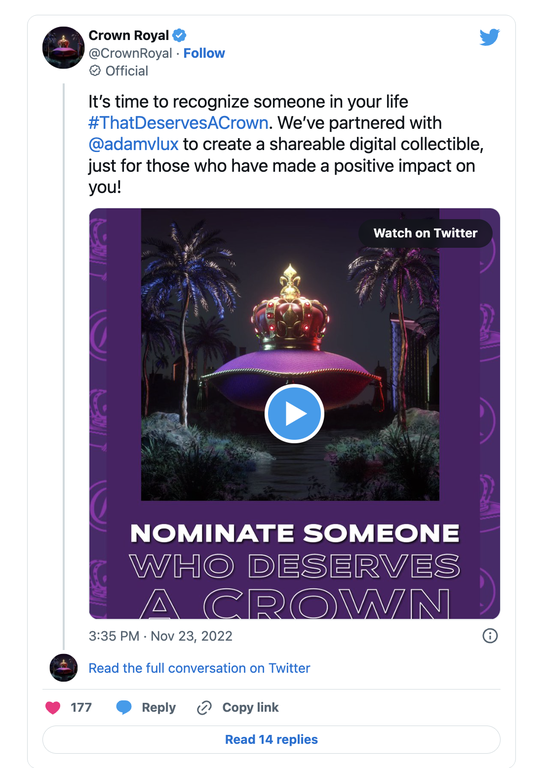Click the heart like icon
Image resolution: width=544 pixels, height=768 pixels.
point(53,707)
